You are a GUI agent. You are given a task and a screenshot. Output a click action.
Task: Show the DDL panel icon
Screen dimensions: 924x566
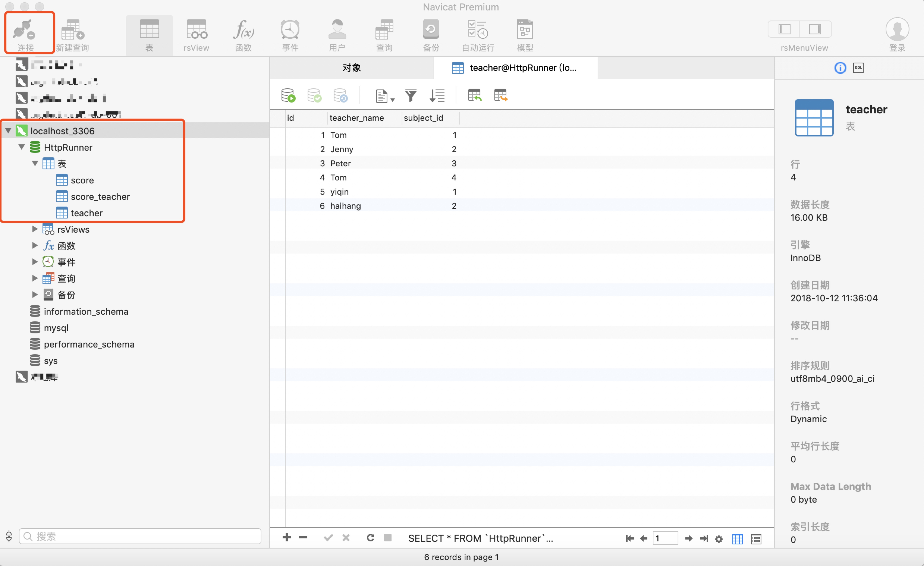click(x=858, y=68)
